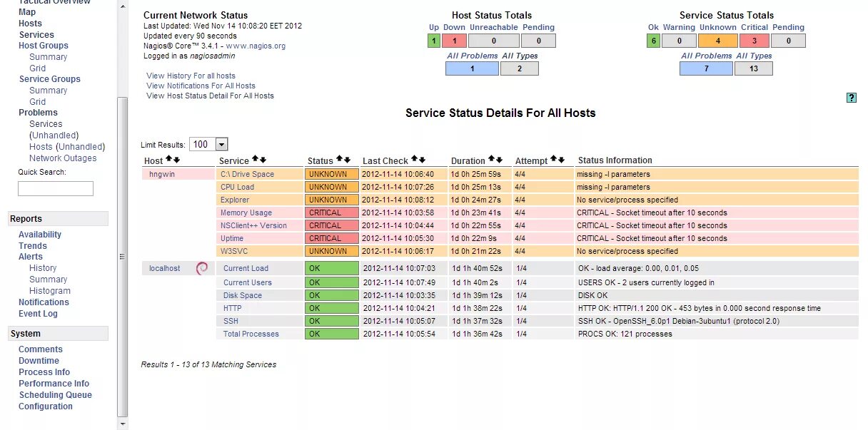Click View Notifications For All Hosts
Image resolution: width=868 pixels, height=430 pixels.
tap(201, 86)
